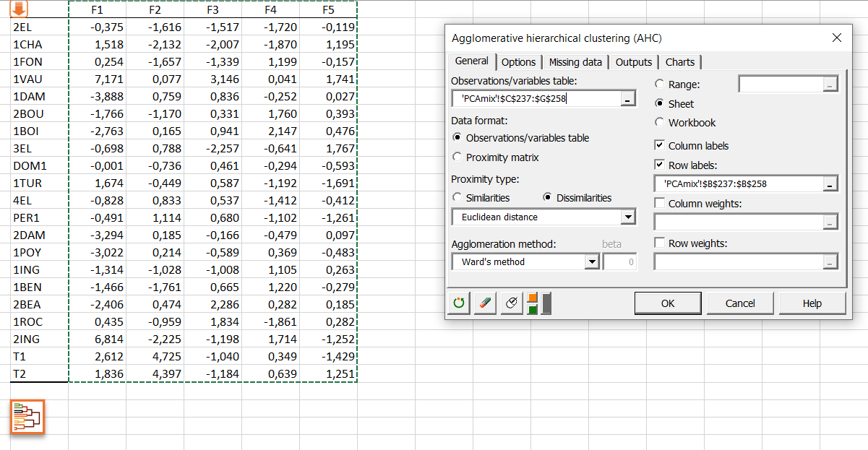
Task: Click the orange down-arrow icon above the row labels
Action: click(19, 9)
